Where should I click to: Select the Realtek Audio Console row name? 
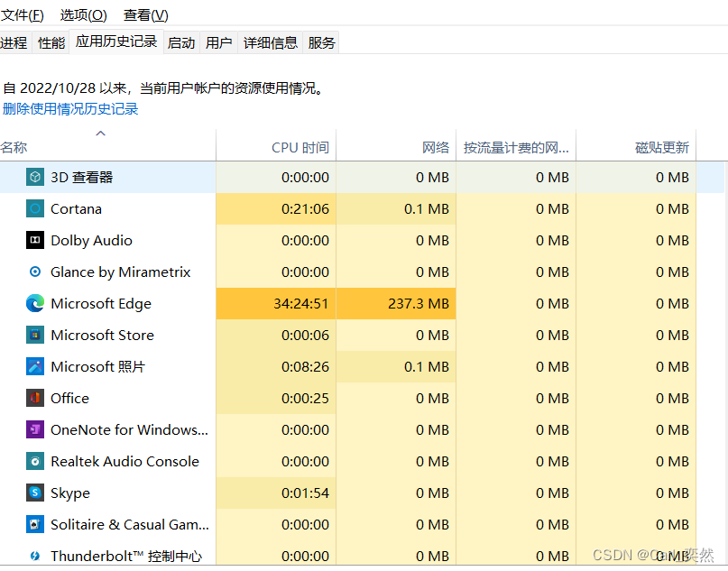coord(124,462)
